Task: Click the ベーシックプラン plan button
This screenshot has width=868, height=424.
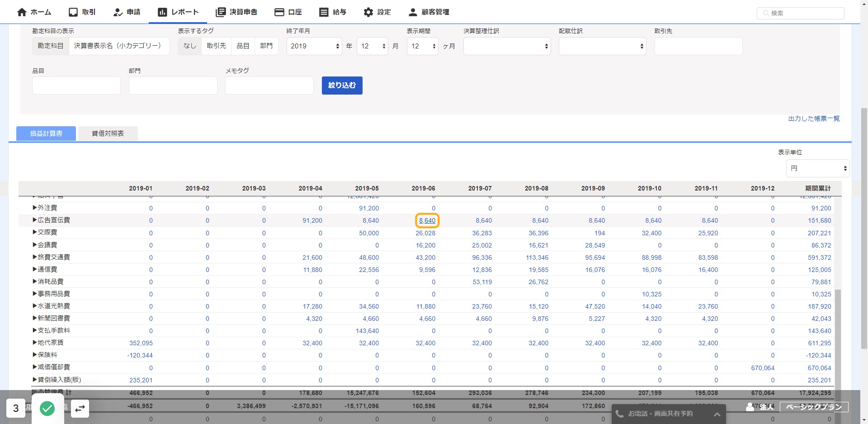Action: coord(814,407)
